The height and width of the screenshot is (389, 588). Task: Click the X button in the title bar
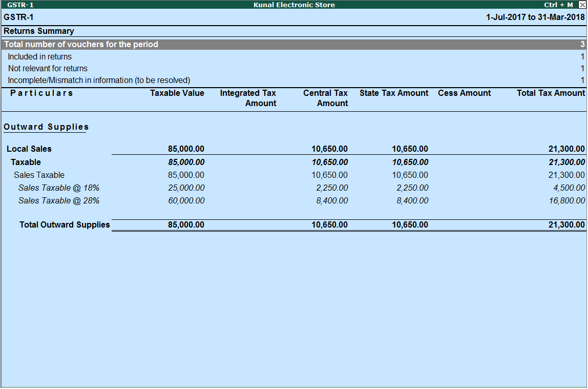tap(582, 5)
